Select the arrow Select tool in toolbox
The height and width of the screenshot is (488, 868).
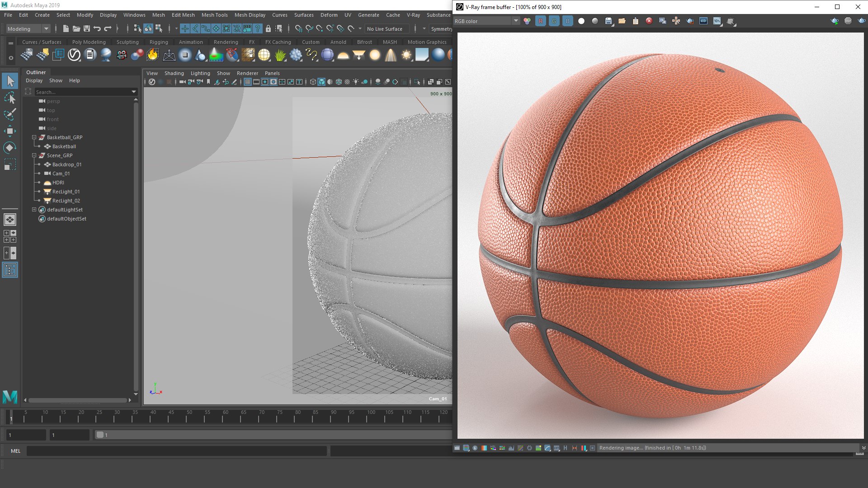coord(10,81)
